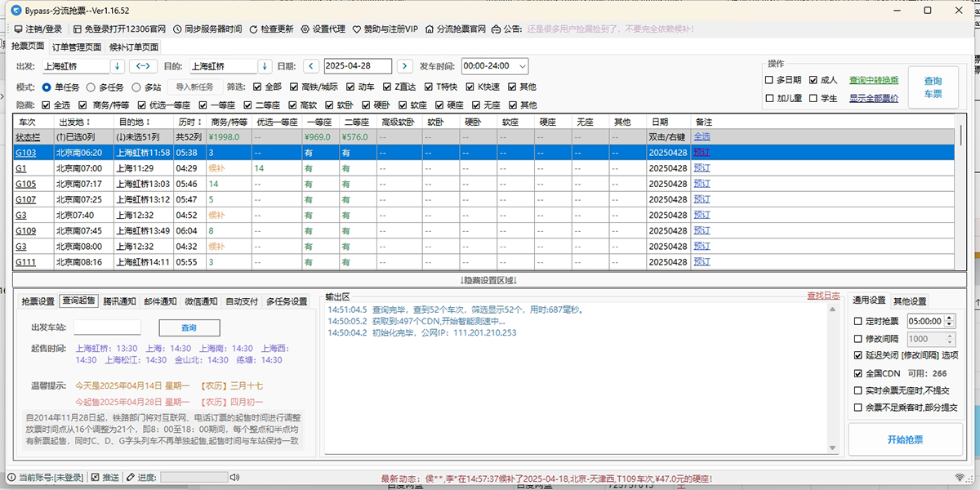
Task: Click the 当前账号 info icon in status bar
Action: (11, 477)
